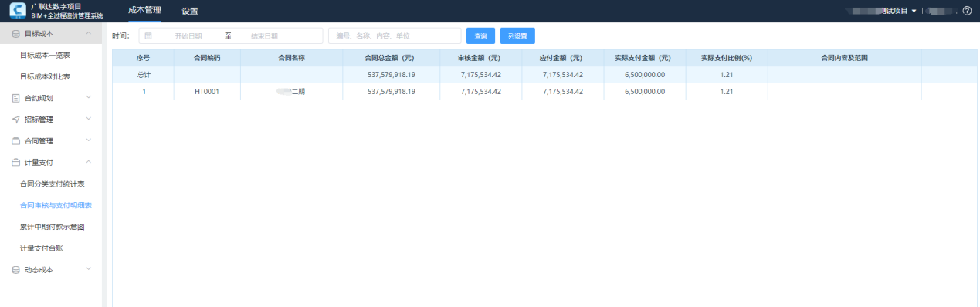Open 计量支付台账 in sidebar

42,248
